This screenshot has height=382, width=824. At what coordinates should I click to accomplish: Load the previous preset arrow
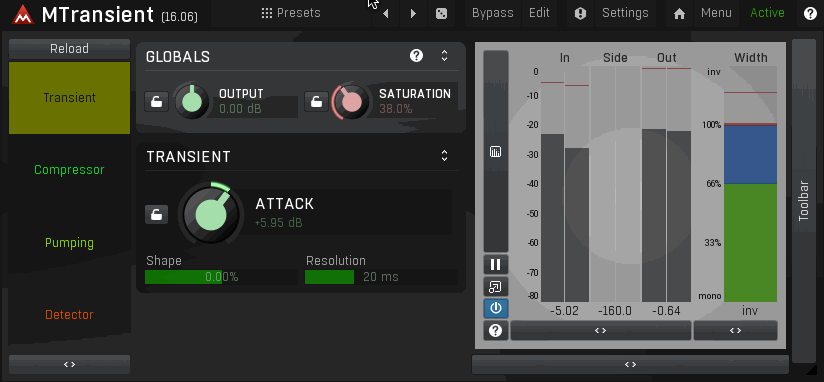pos(386,13)
